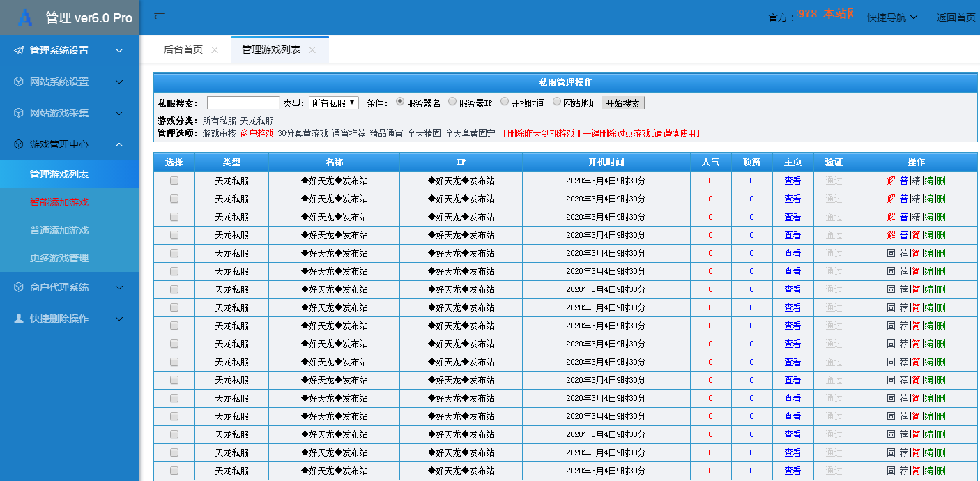The width and height of the screenshot is (980, 481).
Task: Expand the 商户代理系统 chevron
Action: 119,287
